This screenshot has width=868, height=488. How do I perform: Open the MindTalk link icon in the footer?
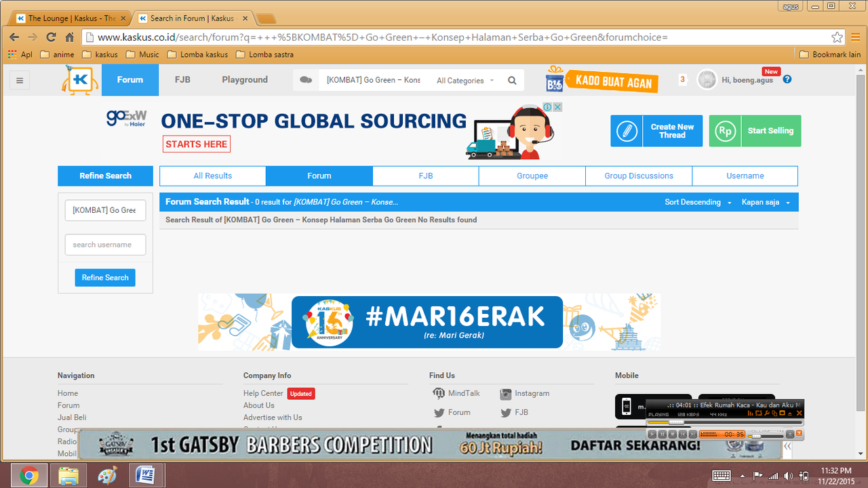click(439, 393)
